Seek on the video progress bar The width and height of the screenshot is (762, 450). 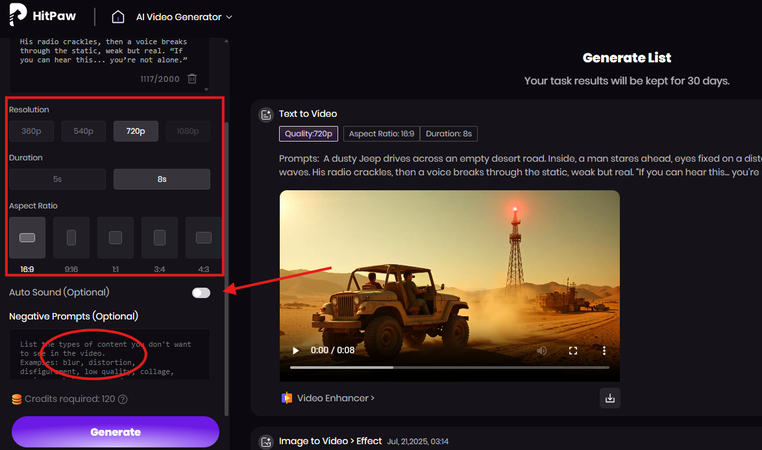click(450, 367)
